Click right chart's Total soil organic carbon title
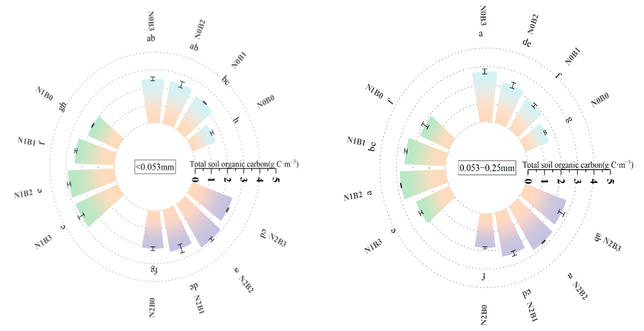The width and height of the screenshot is (644, 331). point(578,165)
